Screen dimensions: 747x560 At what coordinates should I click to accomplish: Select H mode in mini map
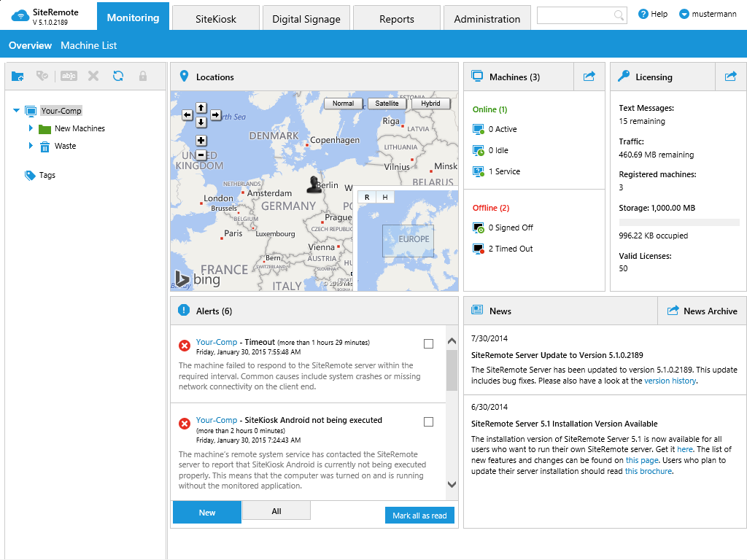click(x=385, y=197)
